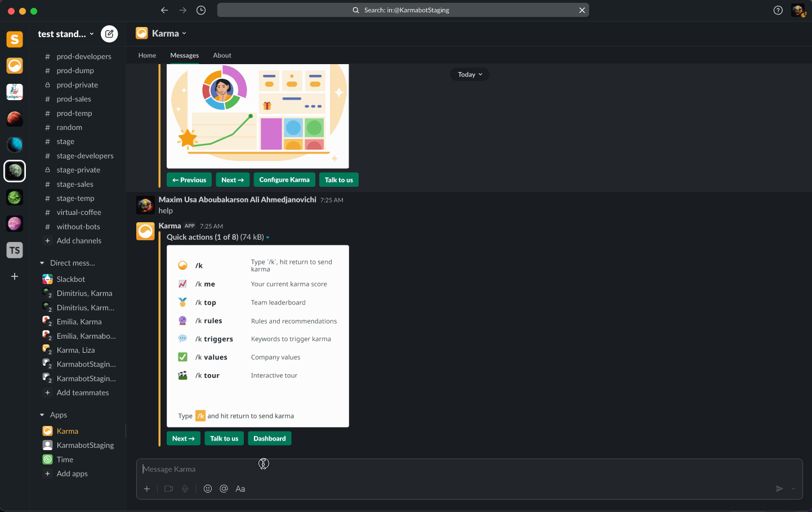The width and height of the screenshot is (812, 512).
Task: Click the Karma sender name in message
Action: point(169,226)
